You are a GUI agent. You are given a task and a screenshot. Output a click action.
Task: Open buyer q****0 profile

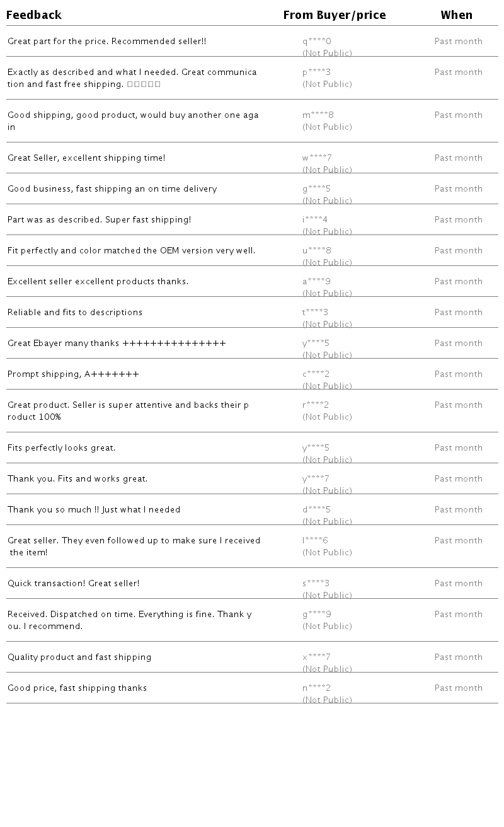316,42
